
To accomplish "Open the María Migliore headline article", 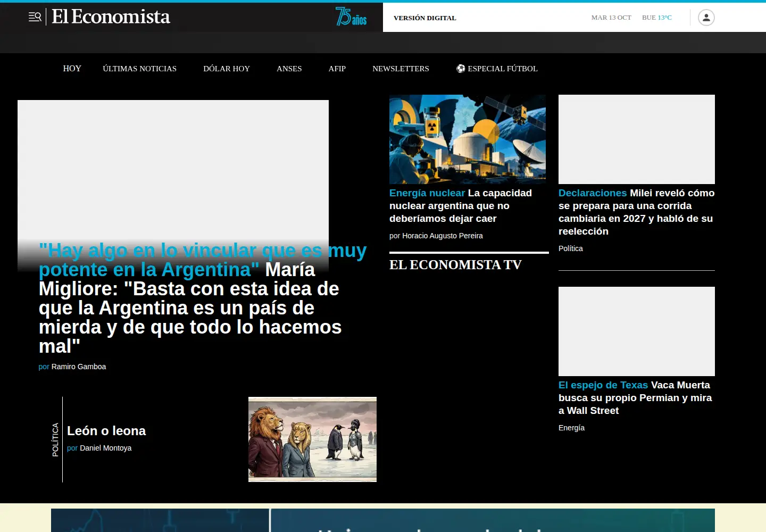I will tap(203, 298).
